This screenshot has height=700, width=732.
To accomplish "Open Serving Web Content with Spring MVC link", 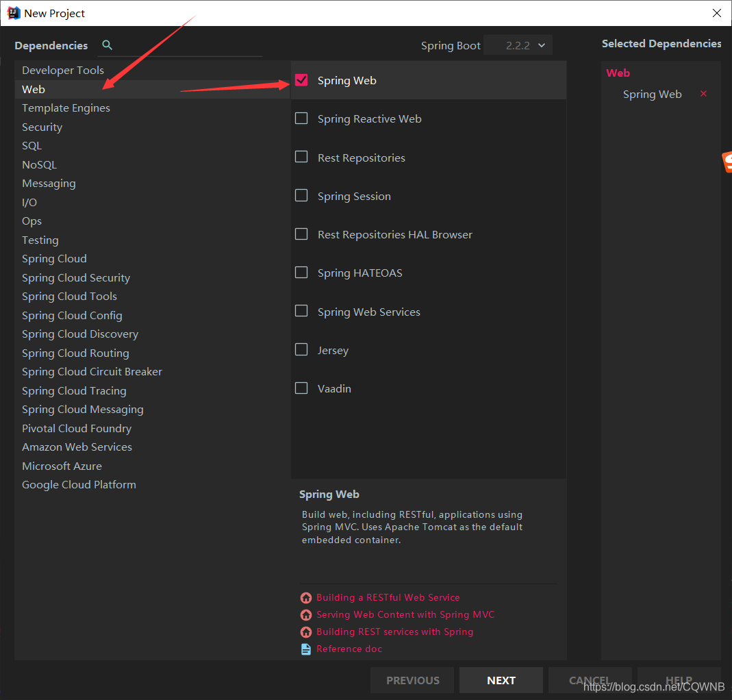I will [x=405, y=614].
